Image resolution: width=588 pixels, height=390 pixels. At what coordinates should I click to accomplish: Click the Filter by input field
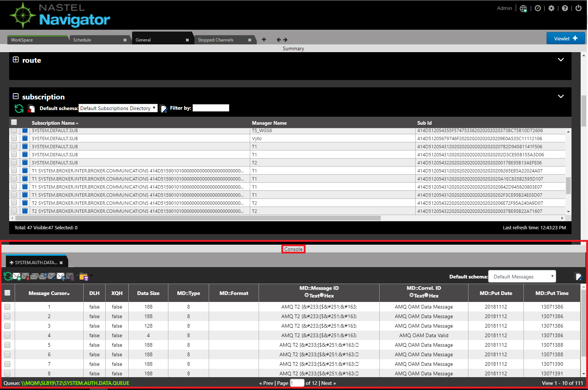(211, 108)
